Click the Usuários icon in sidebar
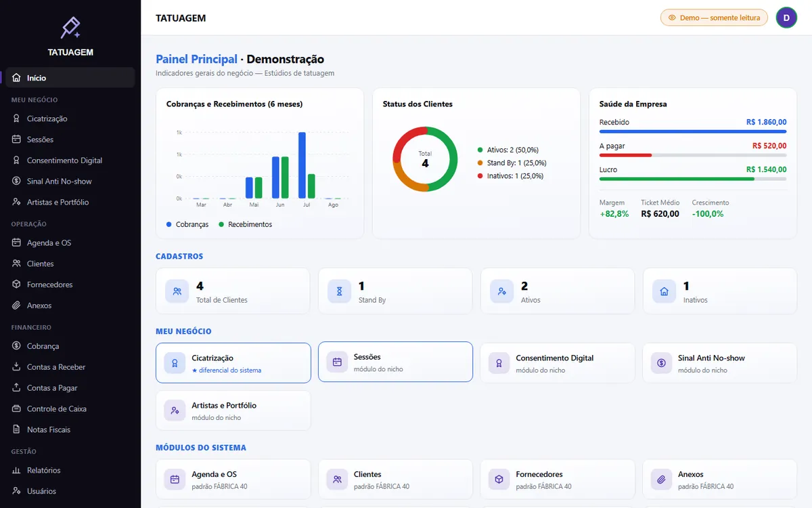The height and width of the screenshot is (508, 812). (x=16, y=491)
